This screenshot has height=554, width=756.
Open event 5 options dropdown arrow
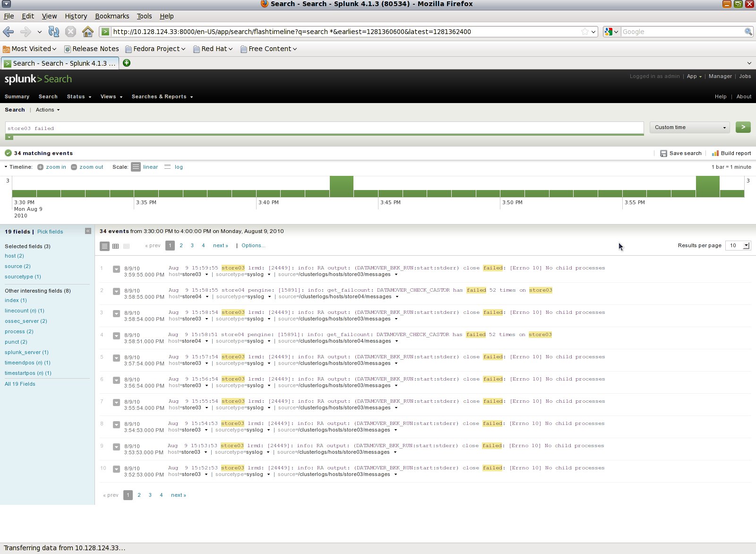(116, 358)
